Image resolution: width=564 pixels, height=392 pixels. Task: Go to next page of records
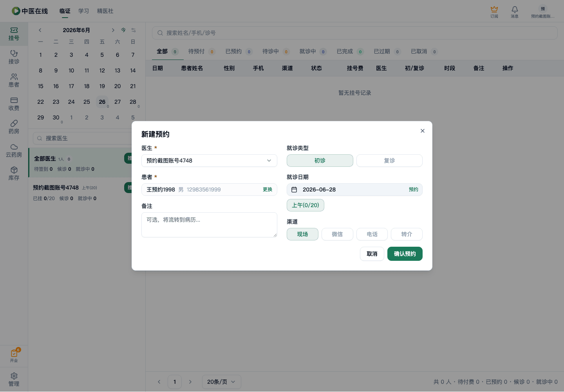coord(190,382)
